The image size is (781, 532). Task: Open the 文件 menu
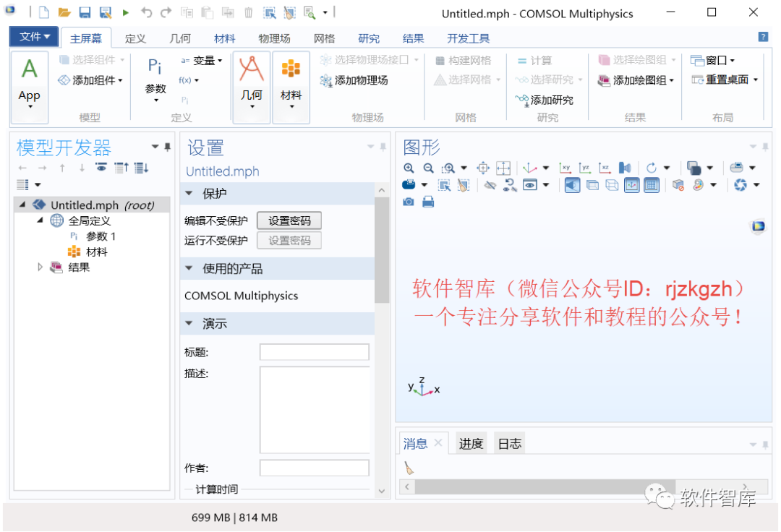[x=35, y=37]
